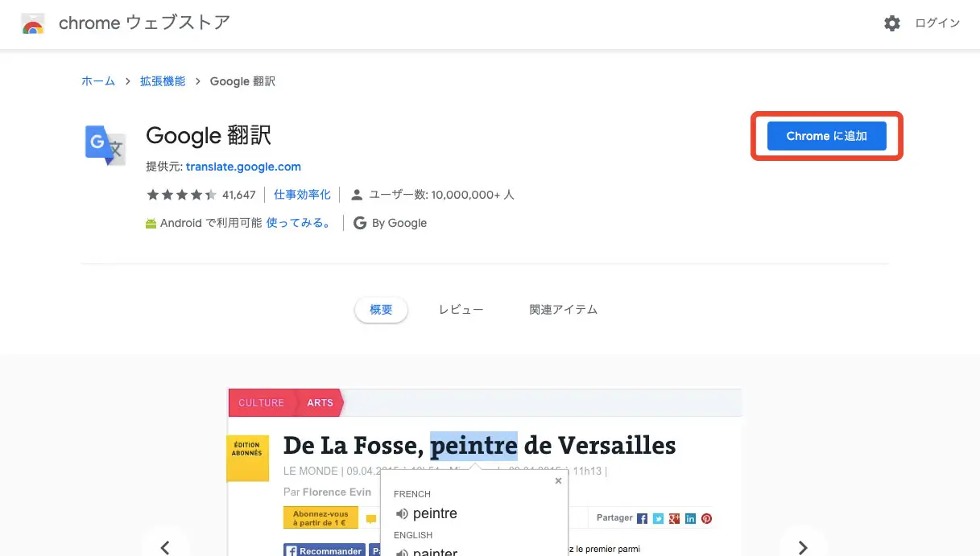Viewport: 980px width, 556px height.
Task: Click the Google Translate extension icon
Action: [105, 145]
